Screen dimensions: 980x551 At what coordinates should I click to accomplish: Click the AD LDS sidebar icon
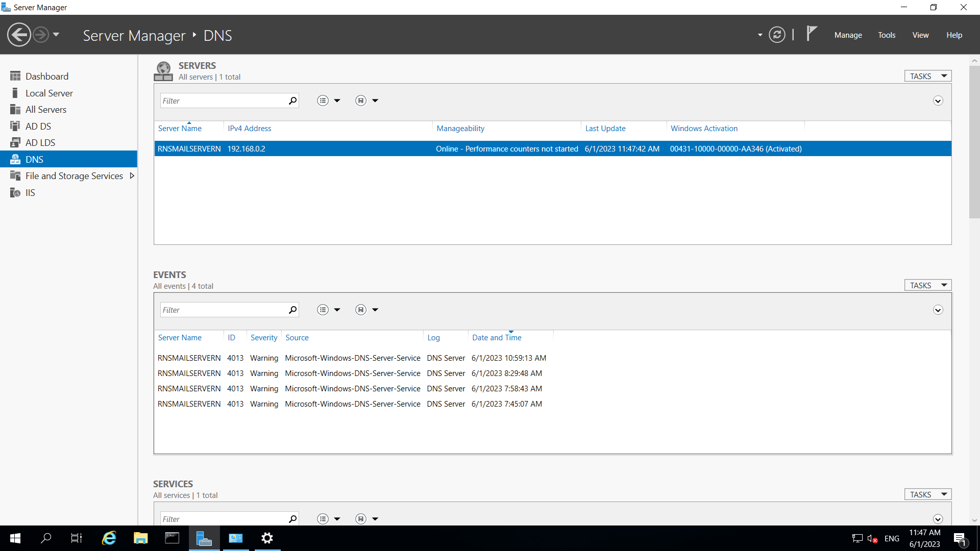click(x=15, y=142)
